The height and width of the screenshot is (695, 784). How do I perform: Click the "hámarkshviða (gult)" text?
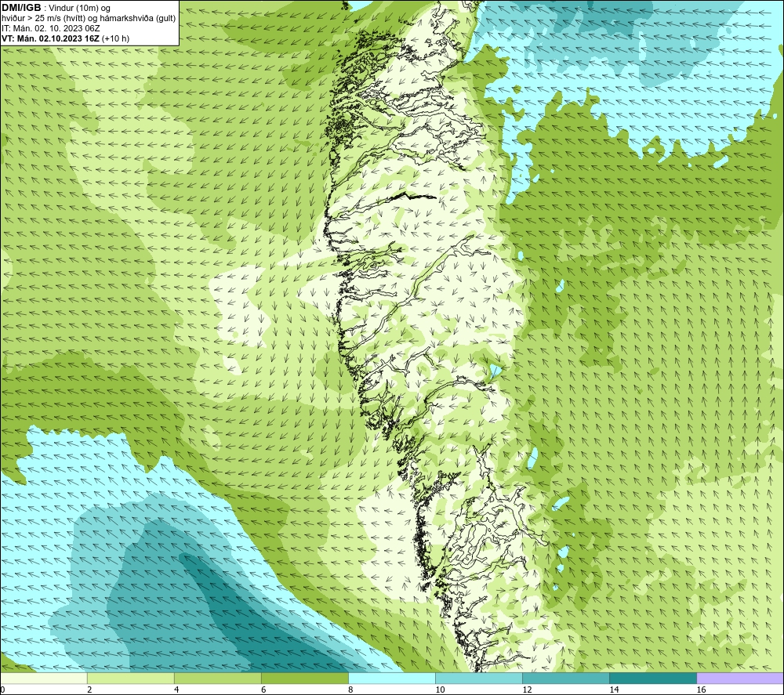point(139,18)
